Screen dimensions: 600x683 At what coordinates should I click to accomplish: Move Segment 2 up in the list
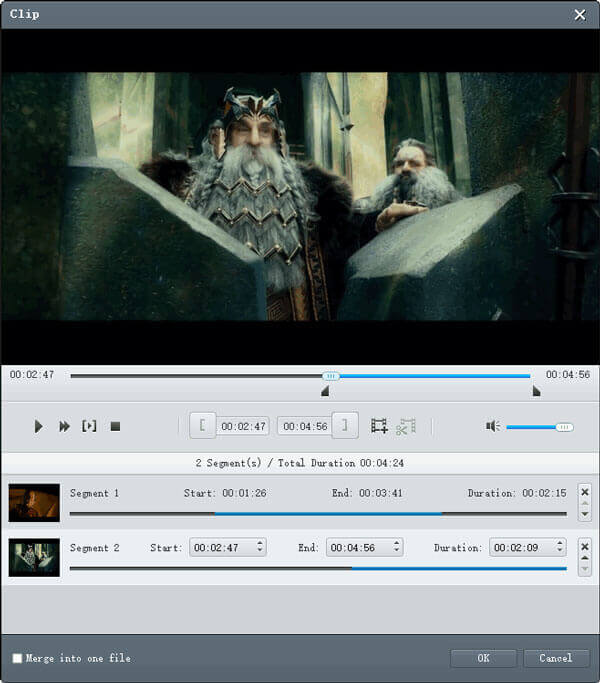point(585,558)
